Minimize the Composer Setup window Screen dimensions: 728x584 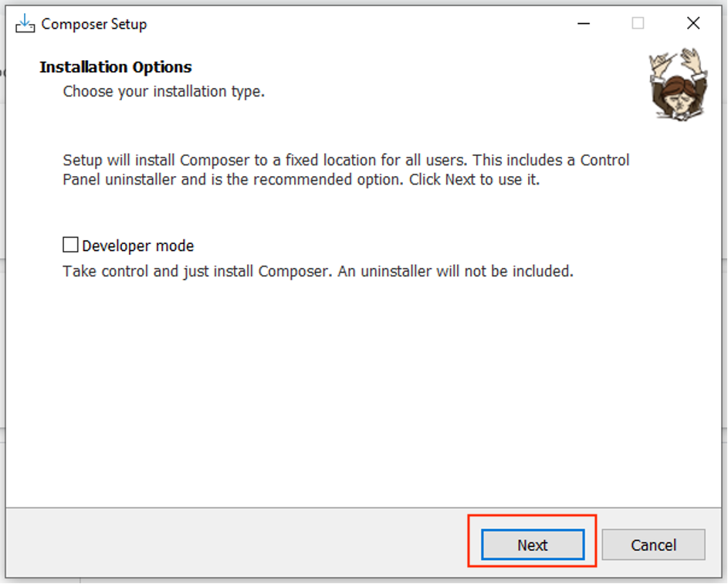click(584, 23)
